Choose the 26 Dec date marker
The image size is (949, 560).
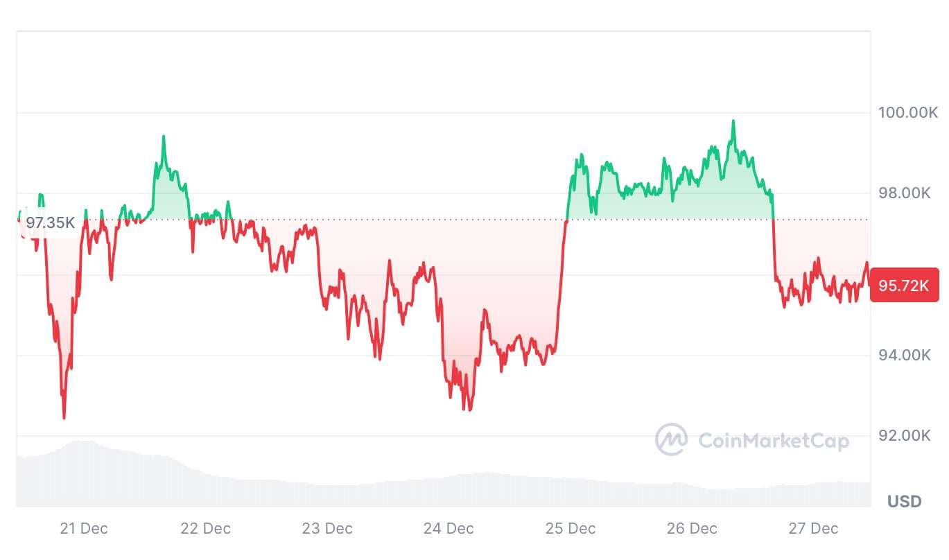[692, 529]
